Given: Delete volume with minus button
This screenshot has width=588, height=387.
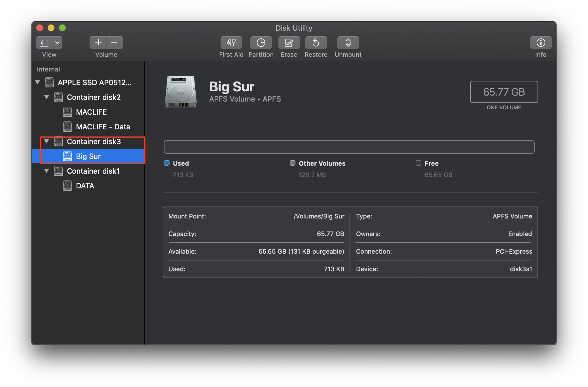Looking at the screenshot, I should coord(115,43).
